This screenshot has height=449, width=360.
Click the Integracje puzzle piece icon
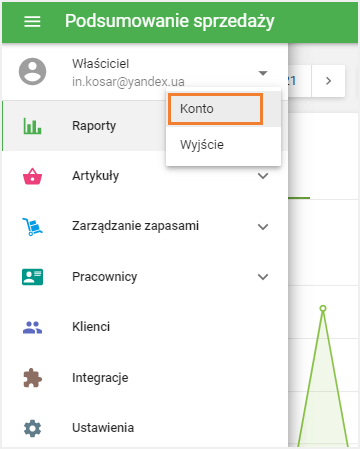pyautogui.click(x=32, y=378)
